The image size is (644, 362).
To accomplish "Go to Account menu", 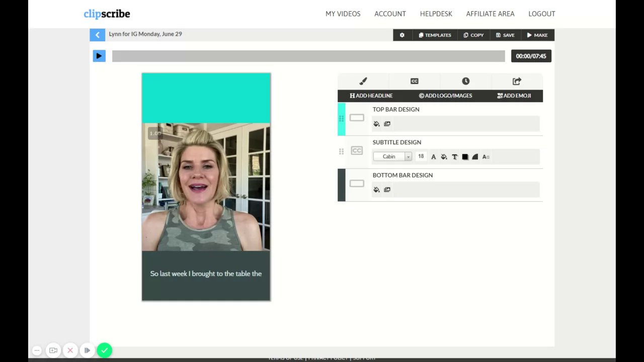I will 390,14.
